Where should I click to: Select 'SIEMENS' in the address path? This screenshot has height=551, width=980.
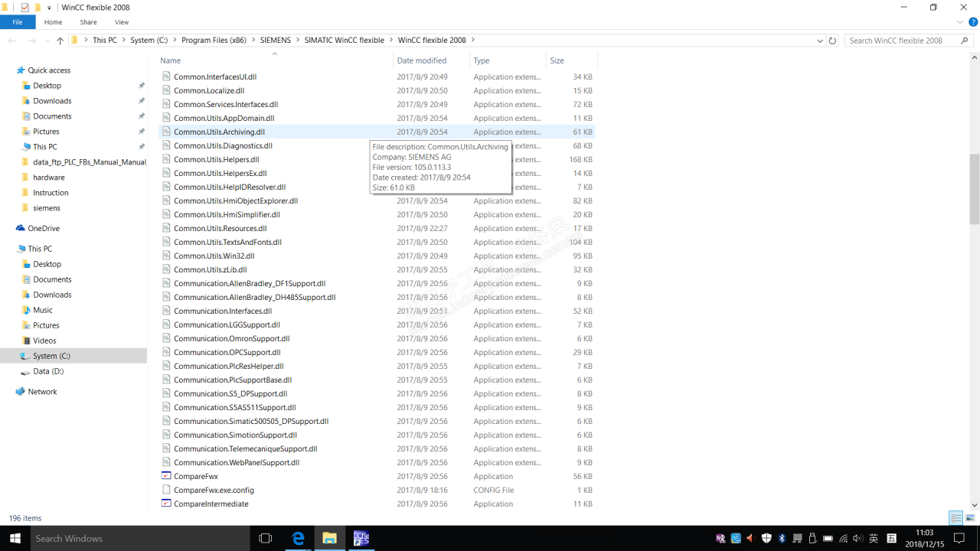click(276, 41)
